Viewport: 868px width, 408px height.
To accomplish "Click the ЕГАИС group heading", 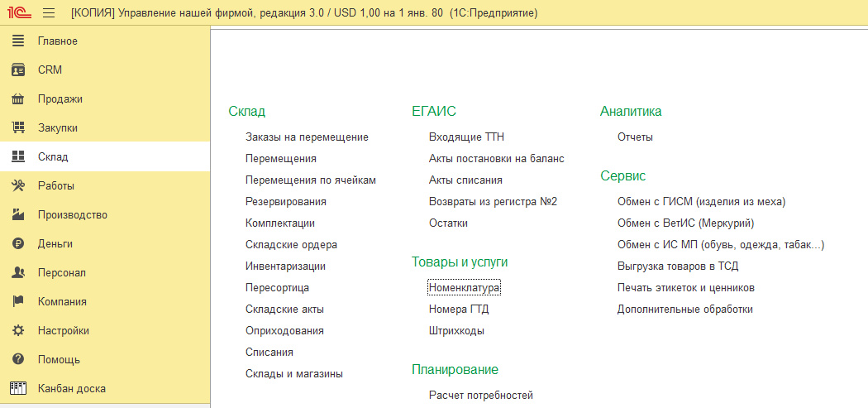I will click(x=434, y=111).
